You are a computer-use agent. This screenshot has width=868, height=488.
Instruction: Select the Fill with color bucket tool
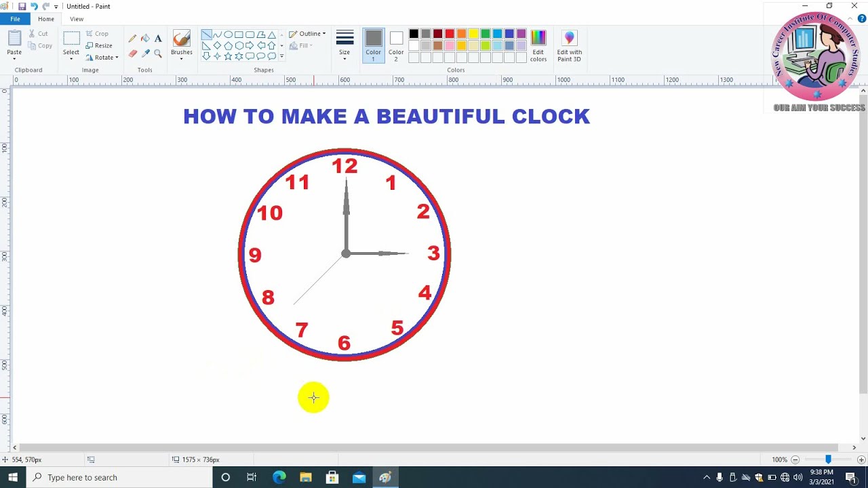point(145,39)
